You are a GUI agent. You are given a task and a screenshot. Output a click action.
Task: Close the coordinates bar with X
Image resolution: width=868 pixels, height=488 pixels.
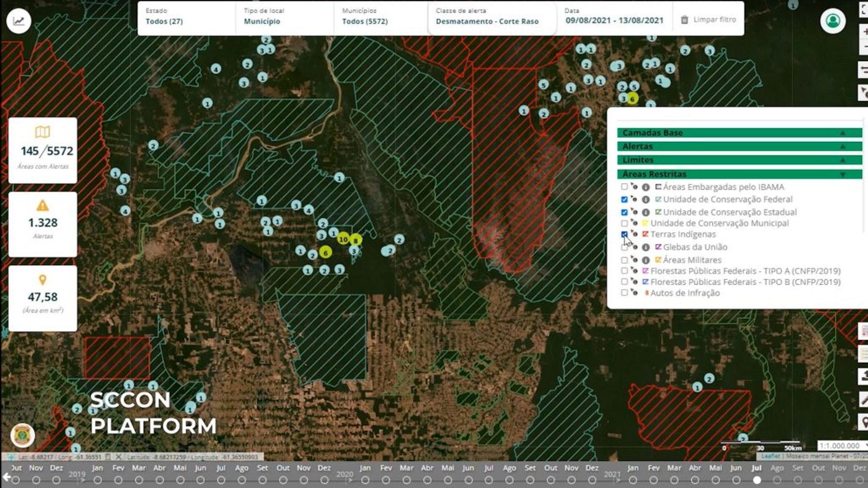click(119, 457)
